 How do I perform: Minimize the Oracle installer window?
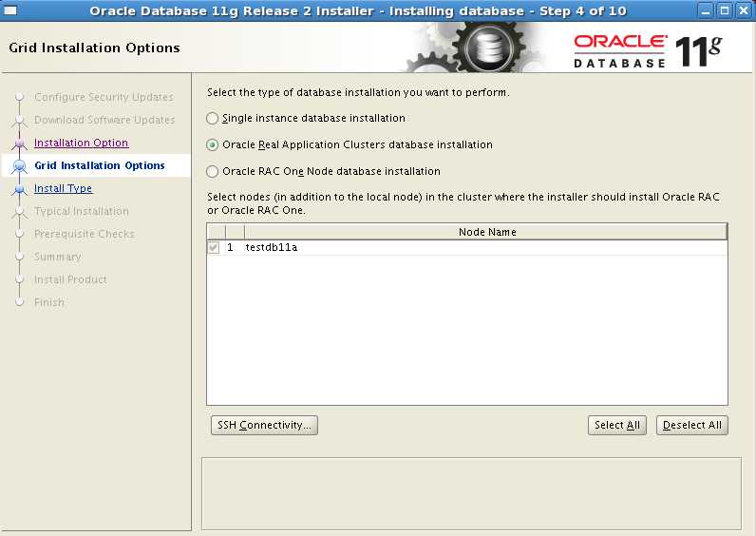coord(706,10)
